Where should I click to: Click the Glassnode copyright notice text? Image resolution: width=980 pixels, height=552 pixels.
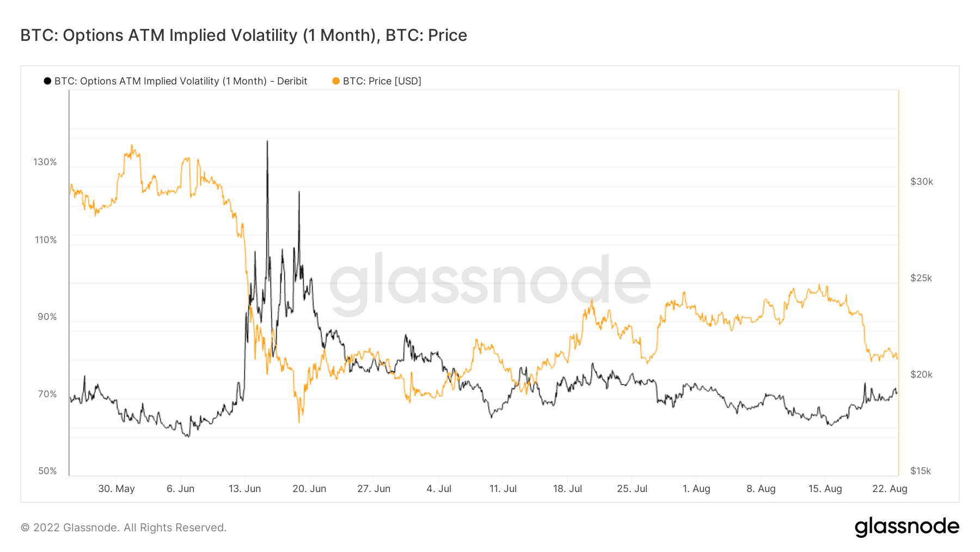click(124, 527)
